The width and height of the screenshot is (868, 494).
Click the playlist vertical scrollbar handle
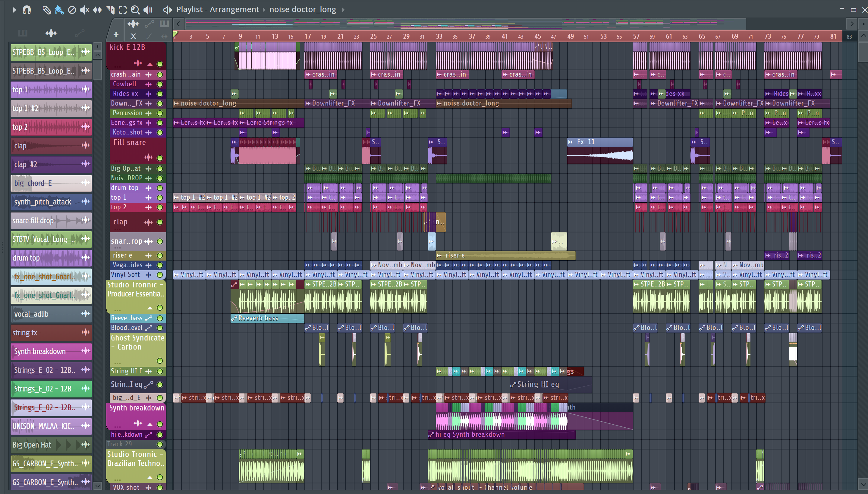pos(863,52)
